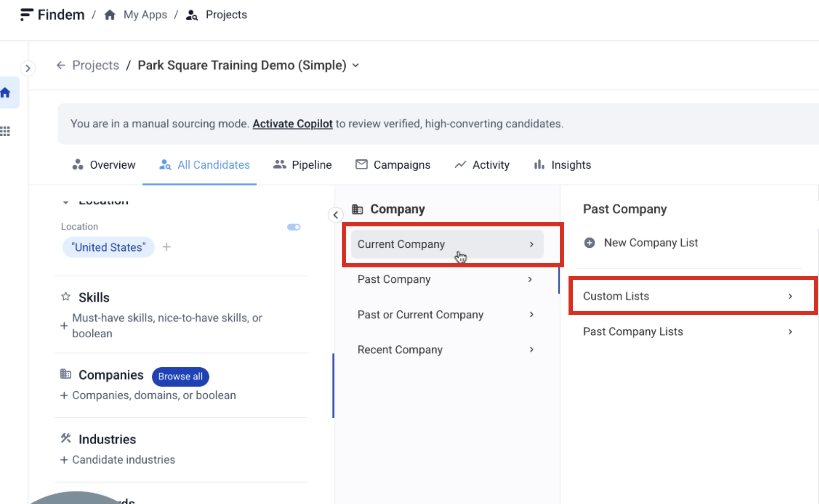Open the sidebar home icon
The height and width of the screenshot is (504, 819).
pyautogui.click(x=6, y=92)
